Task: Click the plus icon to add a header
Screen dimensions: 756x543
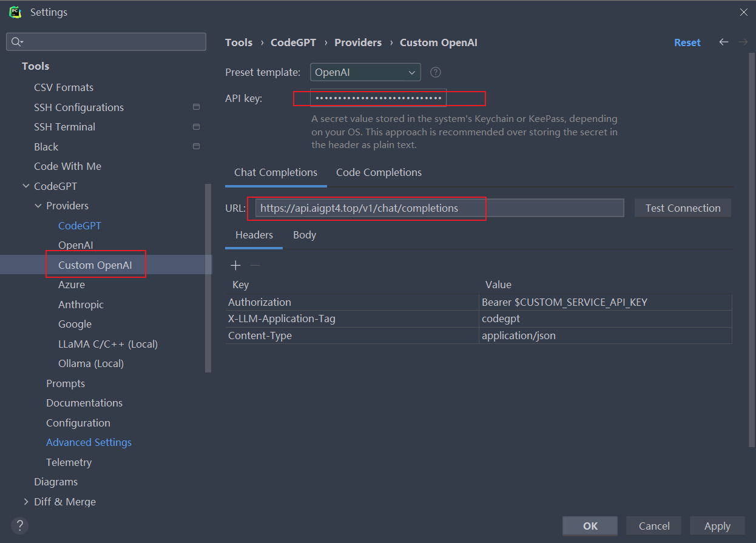Action: click(236, 265)
